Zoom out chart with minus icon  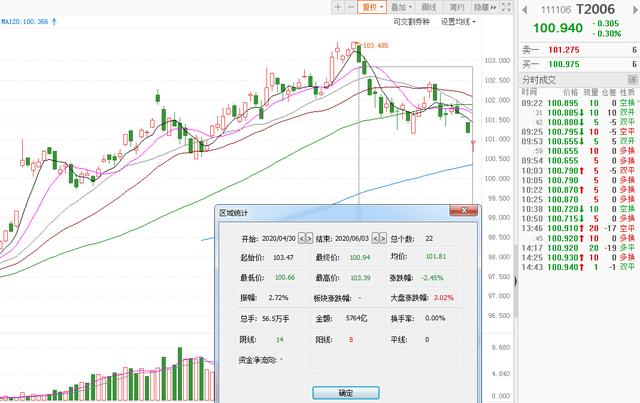click(350, 6)
